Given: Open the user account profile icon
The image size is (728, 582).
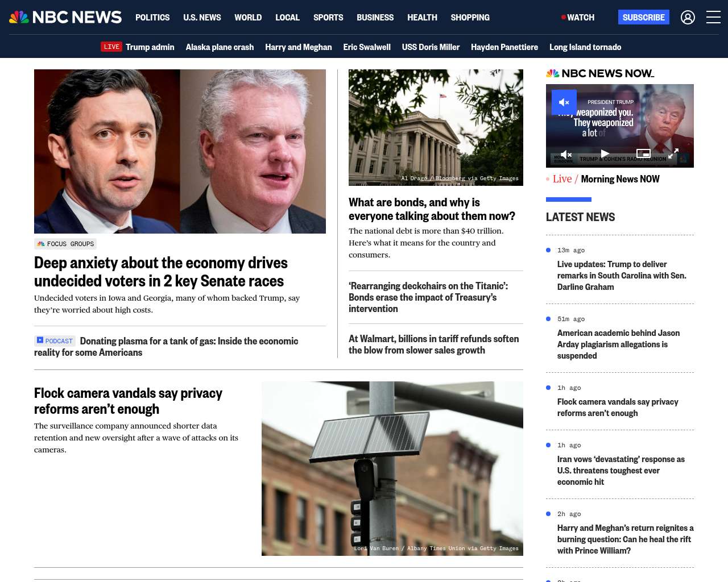Looking at the screenshot, I should tap(688, 18).
